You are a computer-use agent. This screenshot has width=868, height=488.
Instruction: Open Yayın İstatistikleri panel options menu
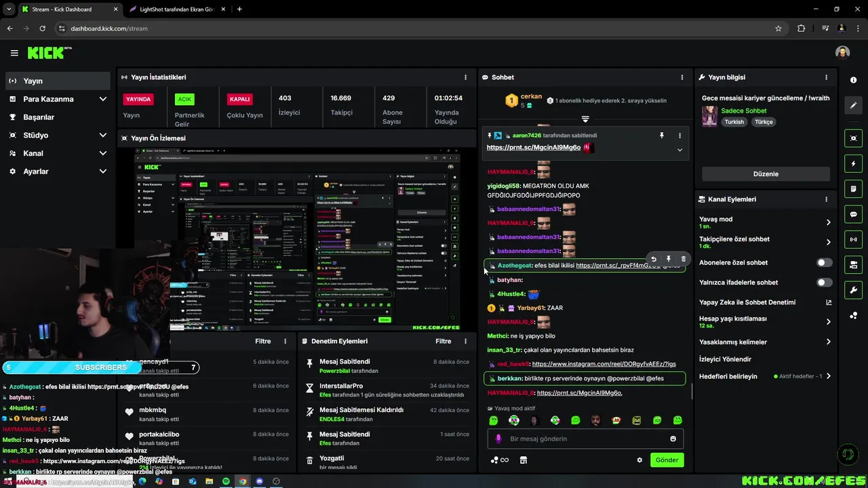[465, 77]
